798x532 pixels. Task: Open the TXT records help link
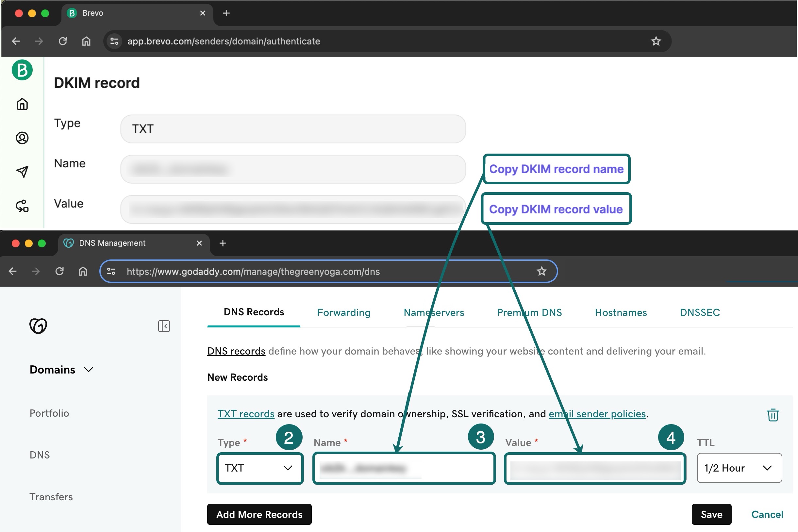(246, 414)
